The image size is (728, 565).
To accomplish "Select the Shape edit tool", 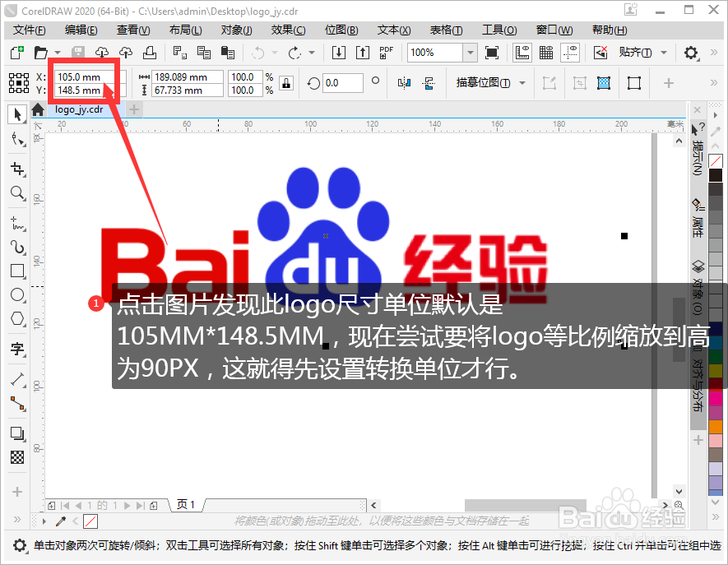I will click(x=17, y=139).
